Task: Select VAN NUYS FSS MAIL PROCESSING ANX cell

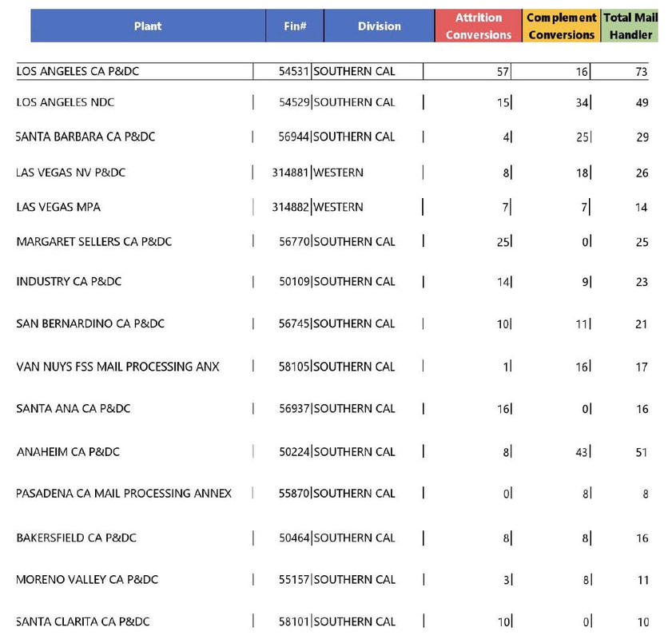Action: tap(117, 367)
